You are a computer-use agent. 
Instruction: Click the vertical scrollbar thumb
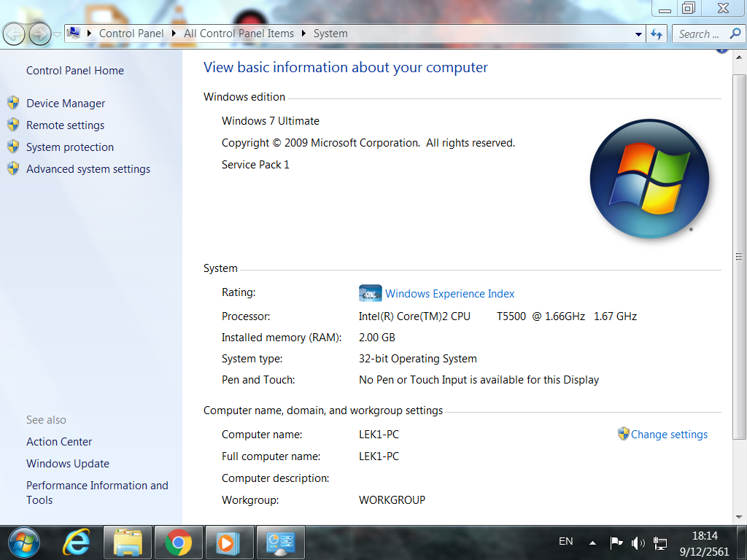(x=740, y=257)
